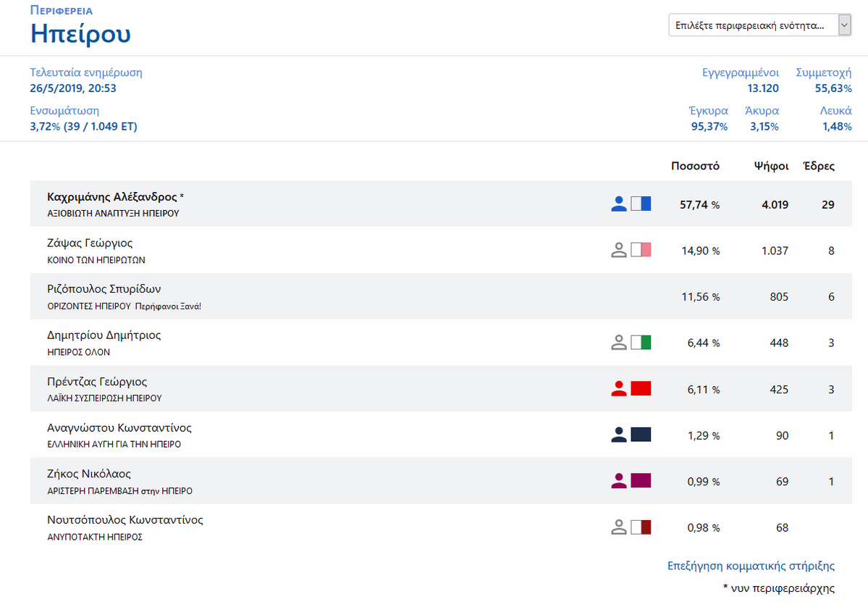
Task: Click grey person icon beside Δημητρίου Δημήτριος
Action: [x=618, y=343]
